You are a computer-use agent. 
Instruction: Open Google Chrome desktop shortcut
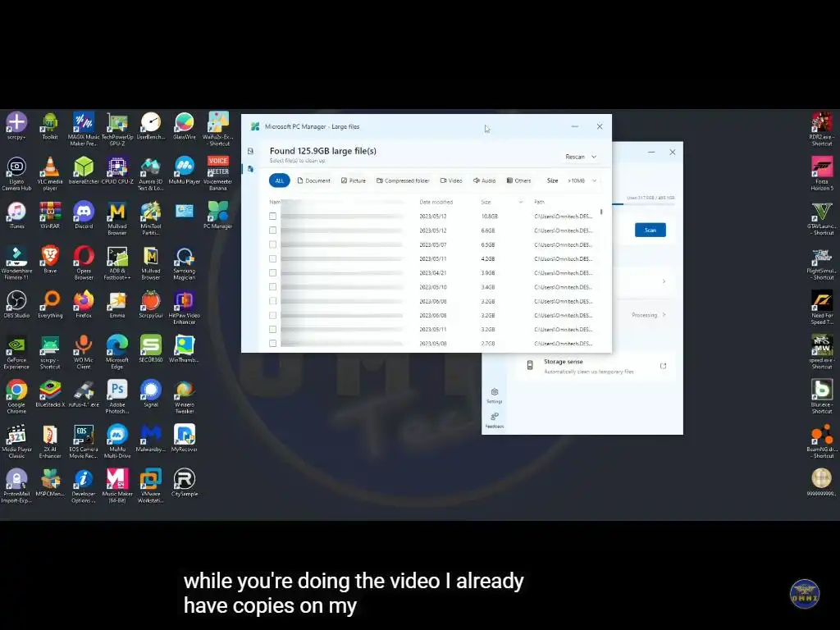[x=16, y=397]
